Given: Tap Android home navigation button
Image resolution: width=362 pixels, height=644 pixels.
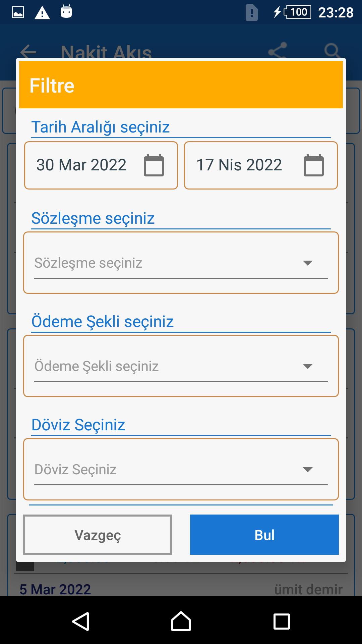Looking at the screenshot, I should click(181, 621).
